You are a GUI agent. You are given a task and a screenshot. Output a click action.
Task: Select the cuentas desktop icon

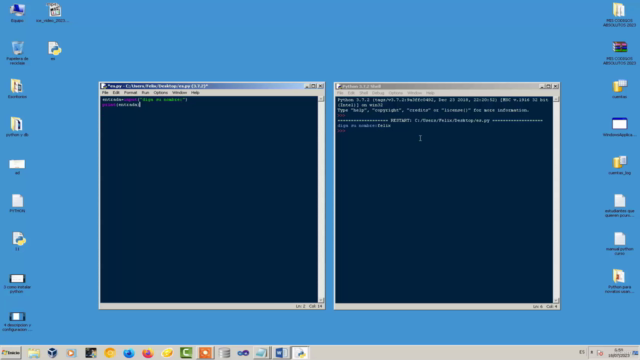(x=620, y=89)
